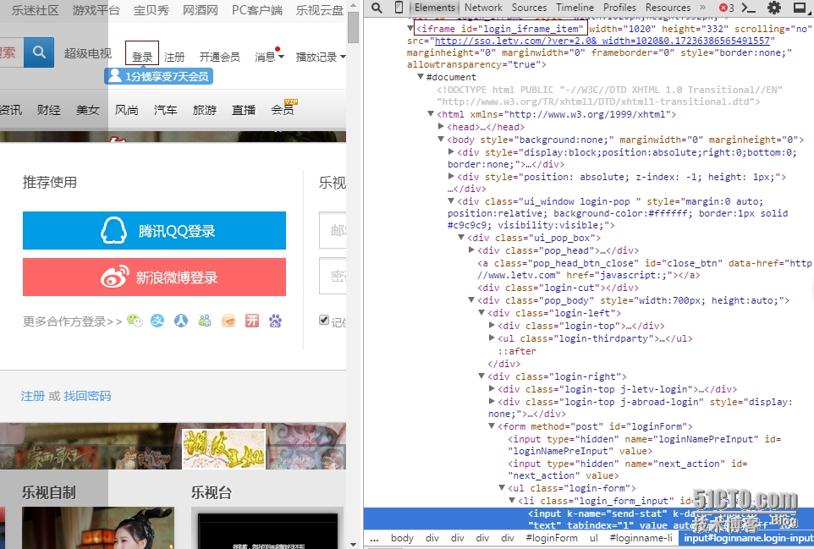Select #loginForm in breadcrumb bar
Viewport: 814px width, 549px height.
click(x=551, y=538)
